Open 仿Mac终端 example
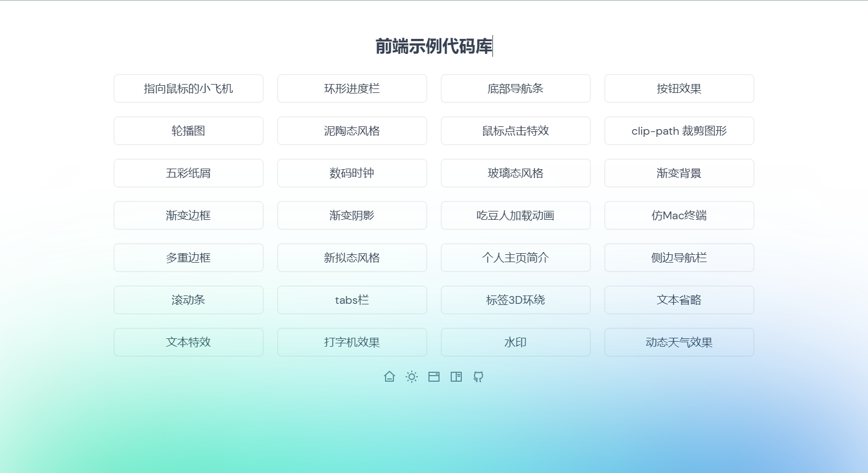 [x=679, y=215]
